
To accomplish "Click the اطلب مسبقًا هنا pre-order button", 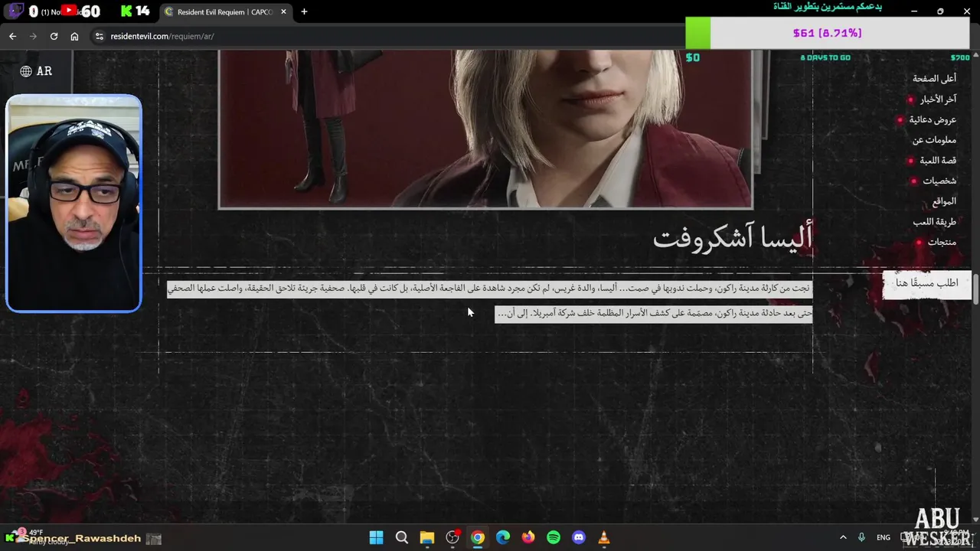I will click(x=926, y=283).
